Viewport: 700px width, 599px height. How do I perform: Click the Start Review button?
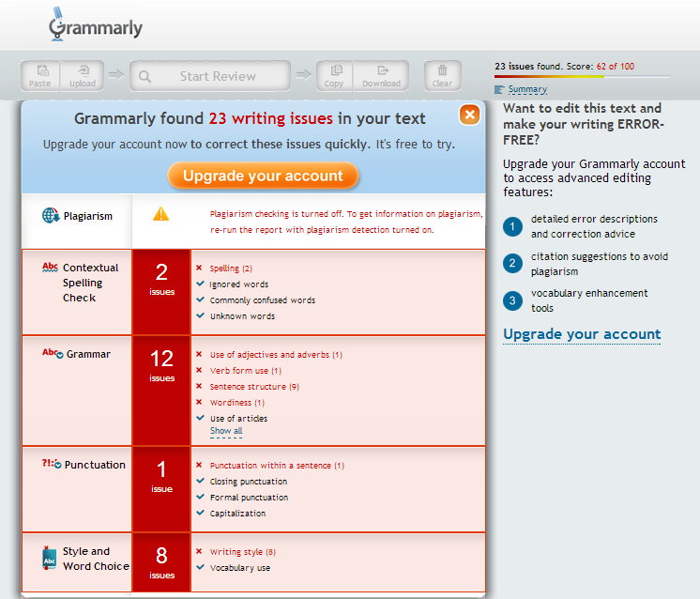(x=210, y=76)
